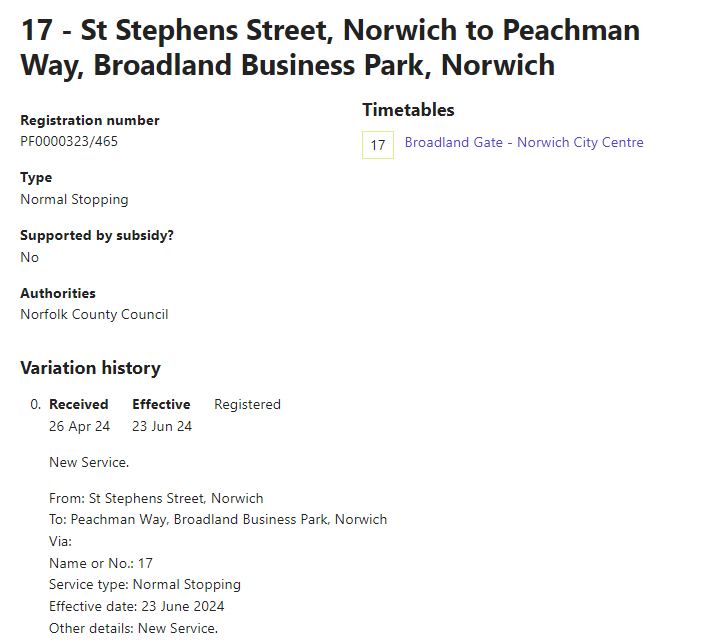The height and width of the screenshot is (642, 708).
Task: Click the page title heading for service 17
Action: coord(330,48)
